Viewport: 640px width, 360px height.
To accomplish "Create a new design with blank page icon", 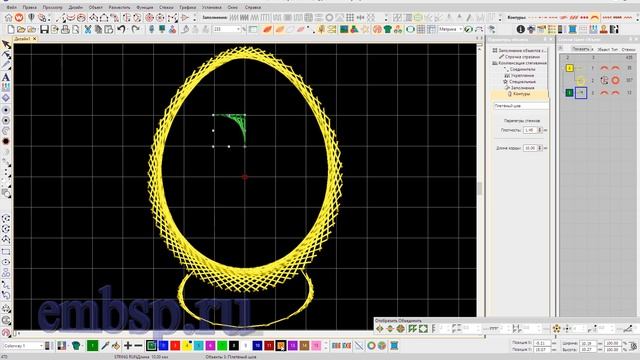I will (x=11, y=29).
